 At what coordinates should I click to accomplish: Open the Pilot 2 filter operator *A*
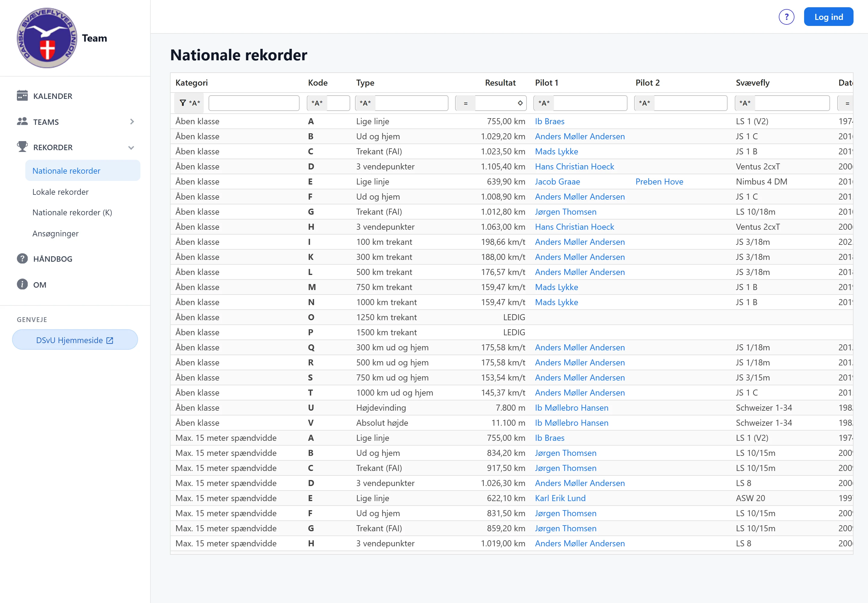[644, 103]
